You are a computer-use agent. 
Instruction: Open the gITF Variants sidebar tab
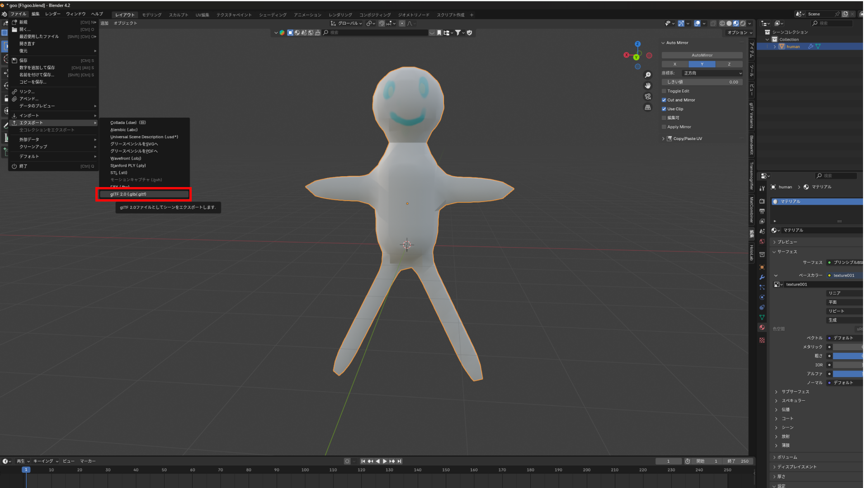pos(751,115)
